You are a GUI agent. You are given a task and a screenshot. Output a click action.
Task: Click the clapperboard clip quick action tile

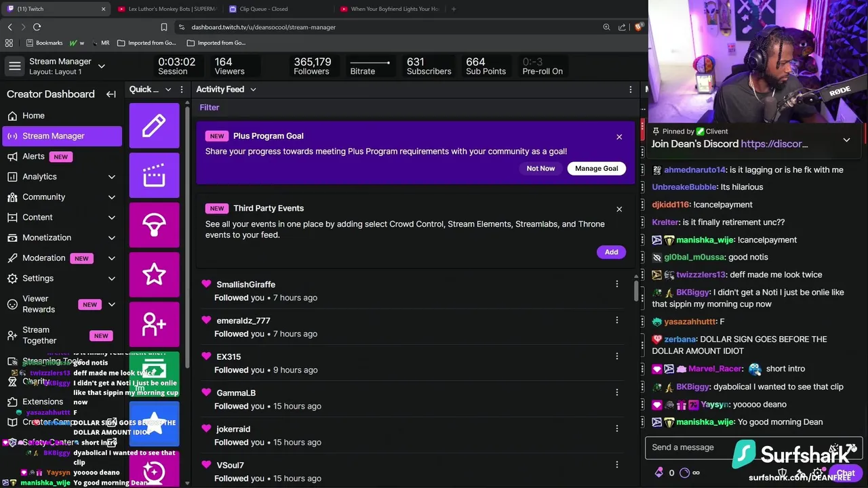click(154, 176)
